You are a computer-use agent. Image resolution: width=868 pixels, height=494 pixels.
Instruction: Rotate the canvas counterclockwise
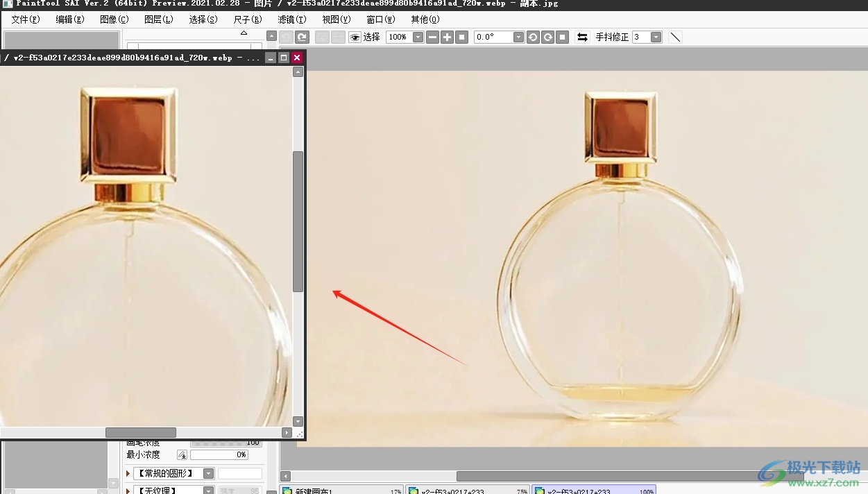pyautogui.click(x=533, y=37)
